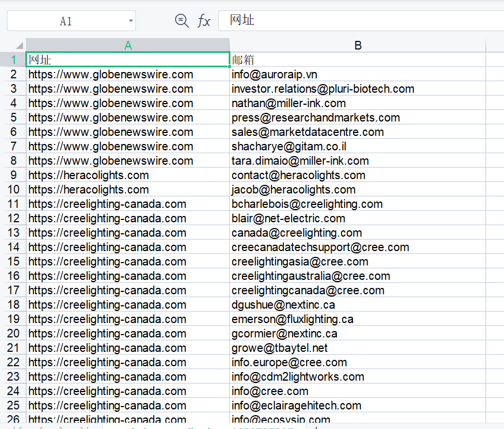504x429 pixels.
Task: Click globenewswire URL cell in row 8
Action: point(128,161)
